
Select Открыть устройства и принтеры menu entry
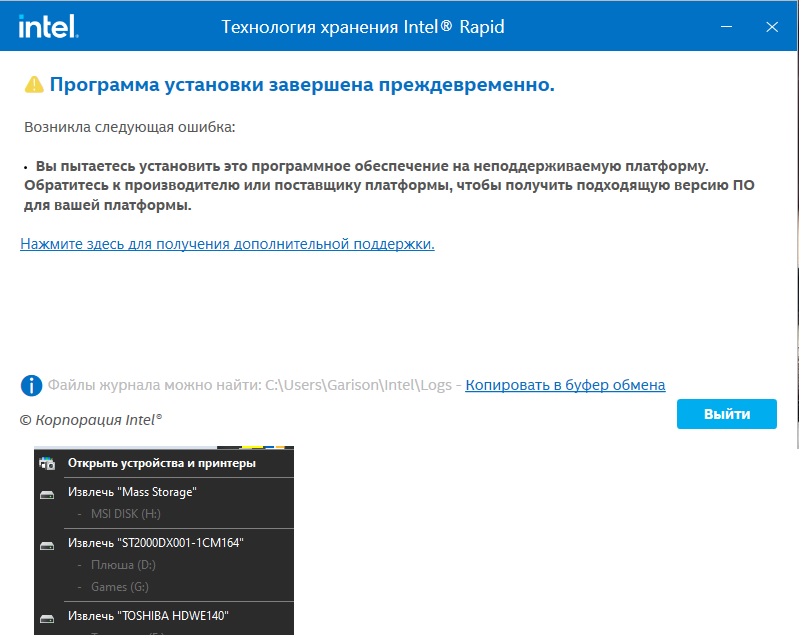pos(164,463)
